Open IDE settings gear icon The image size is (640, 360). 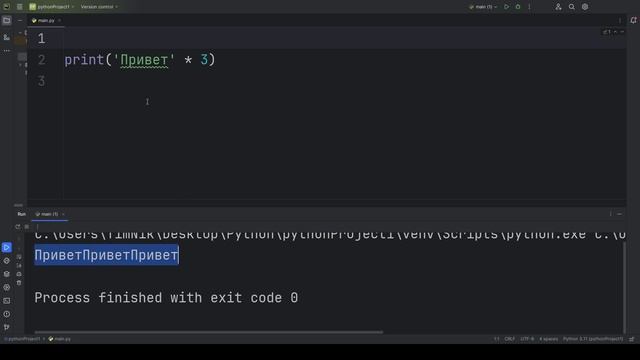click(x=585, y=7)
